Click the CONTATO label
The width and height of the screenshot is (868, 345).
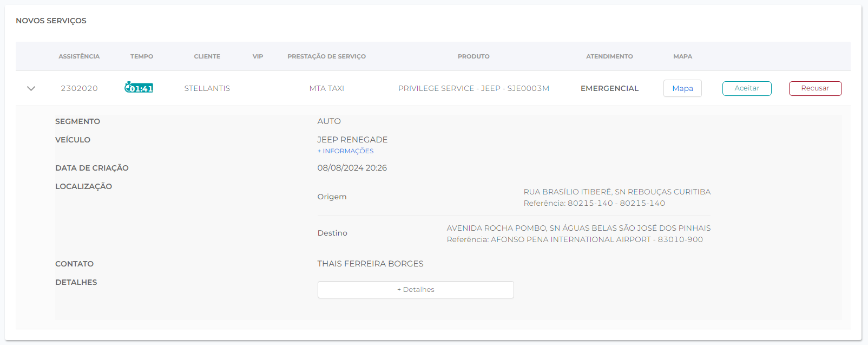click(74, 264)
